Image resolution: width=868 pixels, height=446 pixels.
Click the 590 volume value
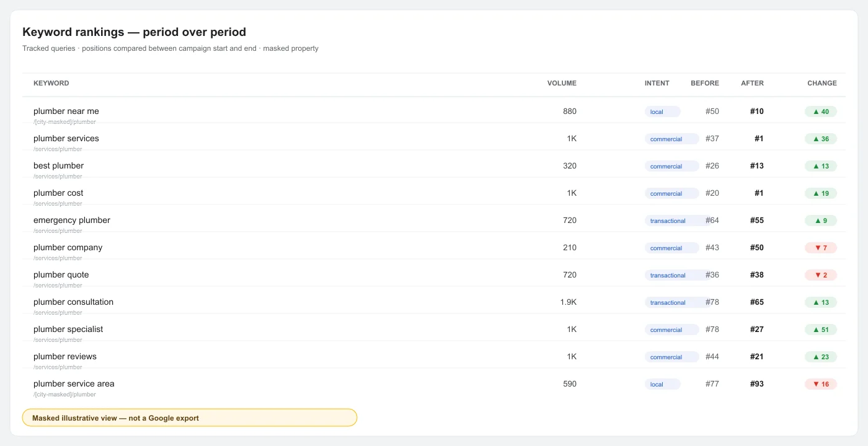(570, 384)
